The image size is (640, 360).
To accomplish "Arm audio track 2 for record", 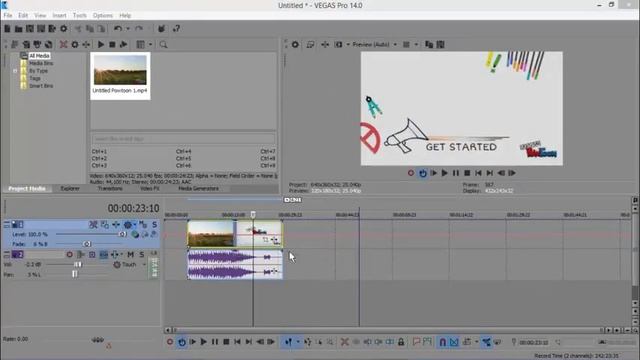I will [x=69, y=255].
